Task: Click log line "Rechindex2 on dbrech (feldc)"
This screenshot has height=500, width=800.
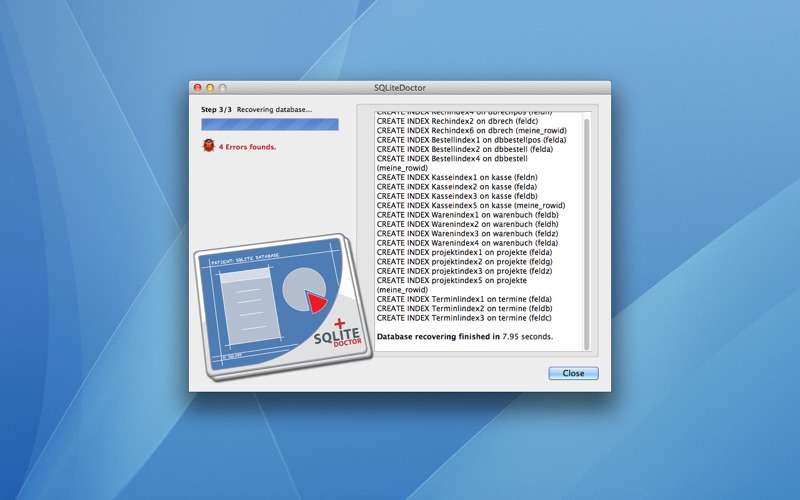Action: click(x=458, y=121)
